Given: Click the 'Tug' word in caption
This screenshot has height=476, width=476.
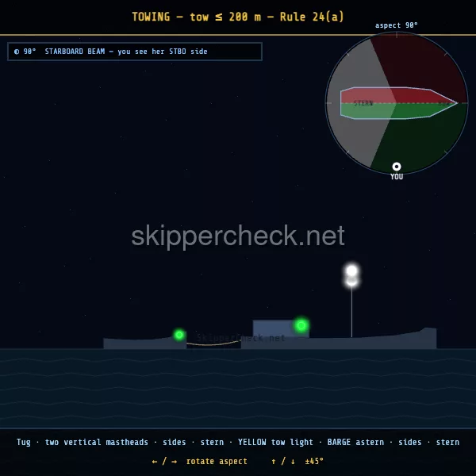Looking at the screenshot, I should tap(24, 443).
